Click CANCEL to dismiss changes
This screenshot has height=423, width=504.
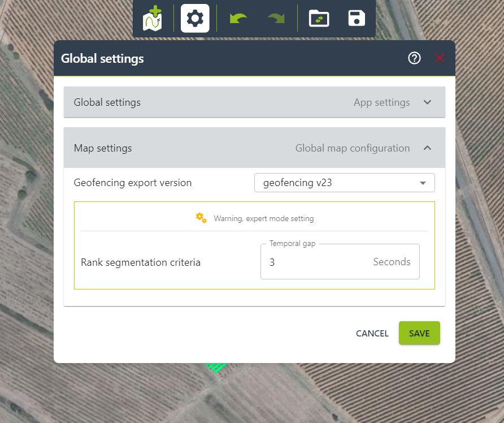pyautogui.click(x=372, y=333)
